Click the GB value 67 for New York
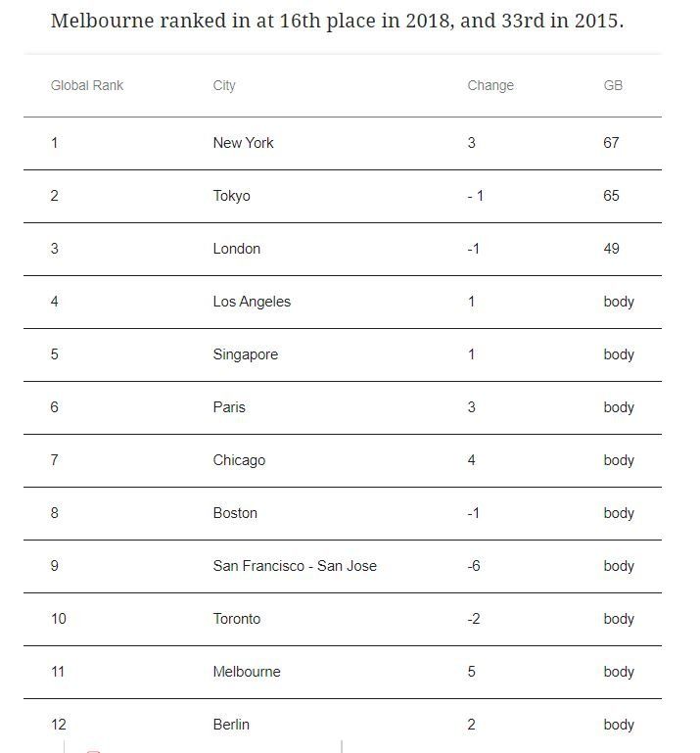This screenshot has width=700, height=753. [611, 143]
